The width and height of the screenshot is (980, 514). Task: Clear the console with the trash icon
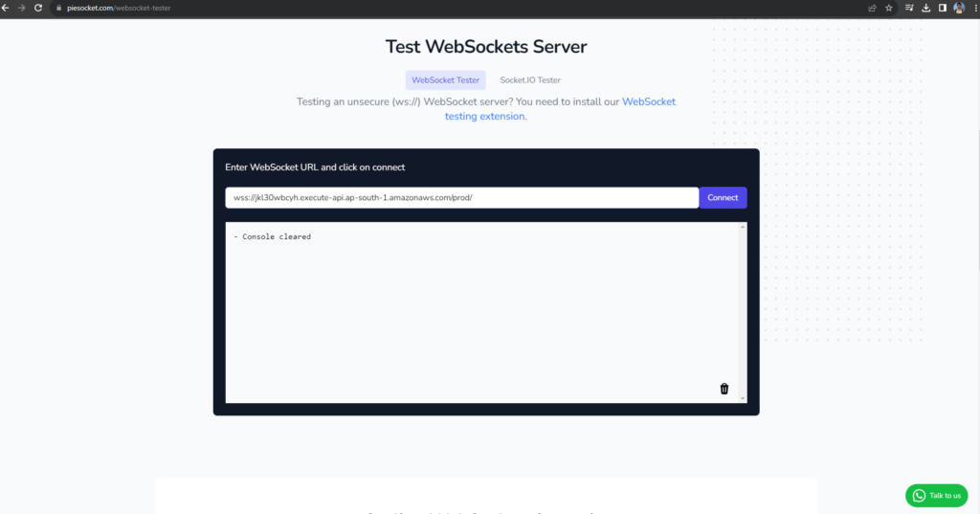click(724, 389)
